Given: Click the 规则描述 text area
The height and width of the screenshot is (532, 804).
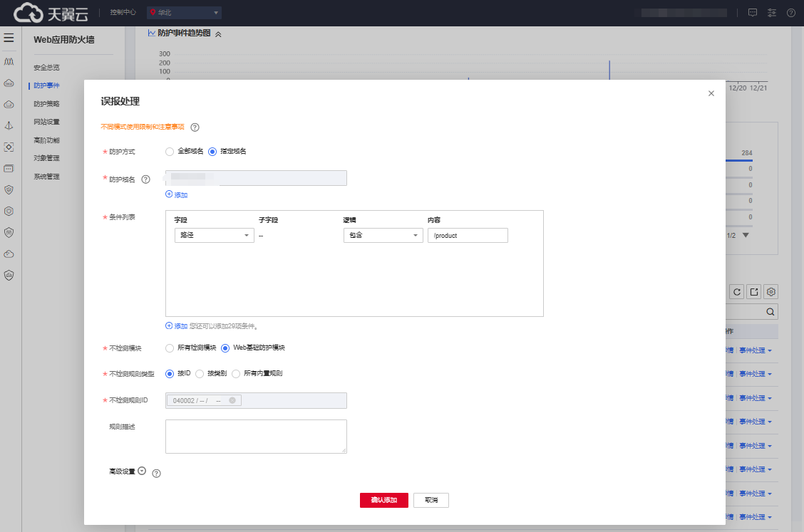Looking at the screenshot, I should (x=256, y=436).
